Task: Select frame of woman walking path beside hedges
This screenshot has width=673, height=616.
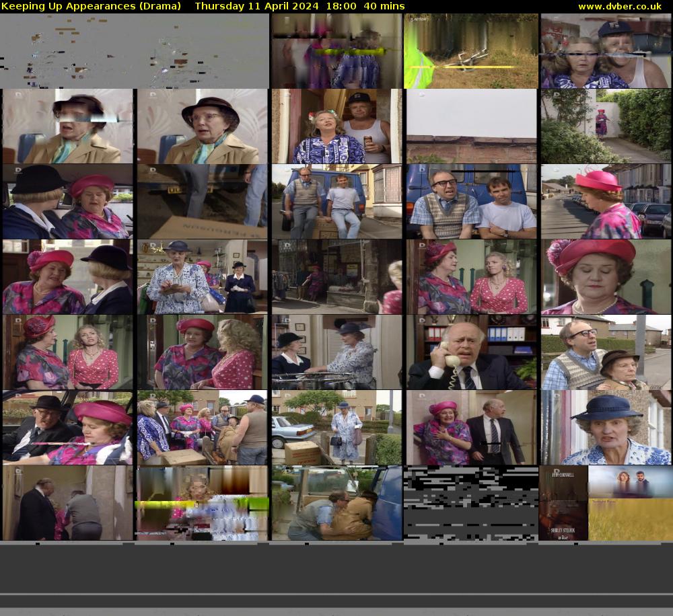Action: (606, 126)
